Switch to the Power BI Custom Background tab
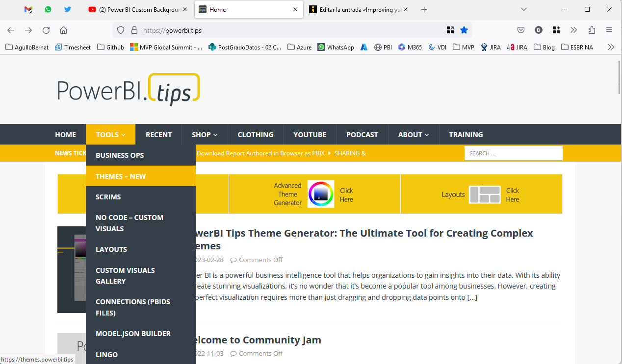The height and width of the screenshot is (364, 622). 136,9
